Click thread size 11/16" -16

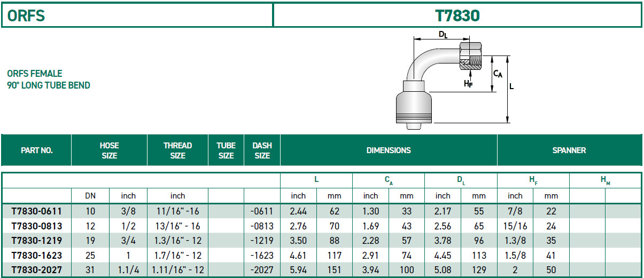[177, 211]
